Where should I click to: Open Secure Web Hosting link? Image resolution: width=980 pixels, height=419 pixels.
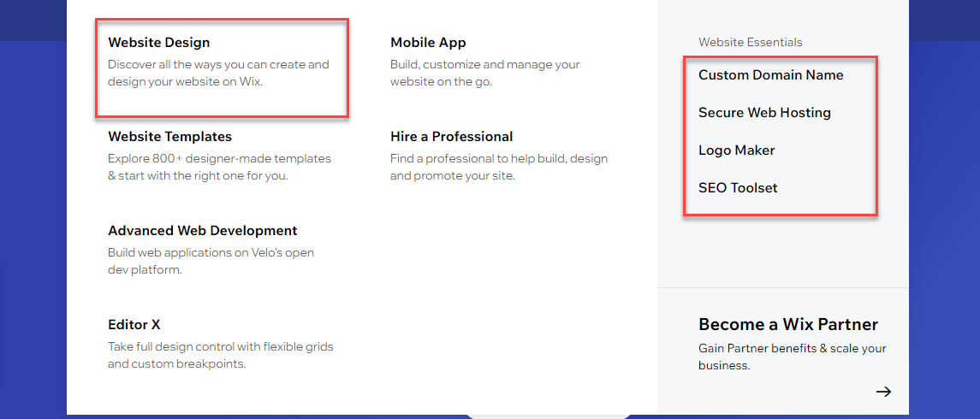[764, 113]
